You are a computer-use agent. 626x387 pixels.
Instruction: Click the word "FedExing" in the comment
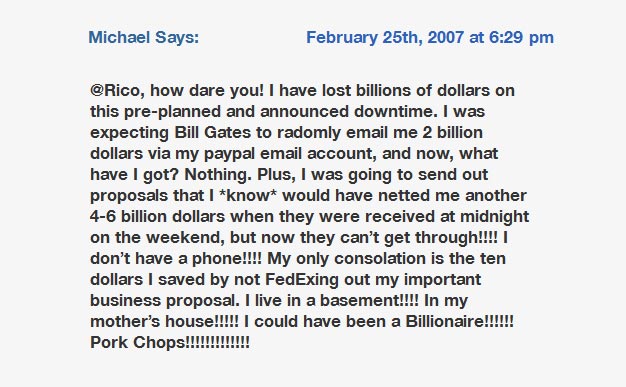point(302,280)
